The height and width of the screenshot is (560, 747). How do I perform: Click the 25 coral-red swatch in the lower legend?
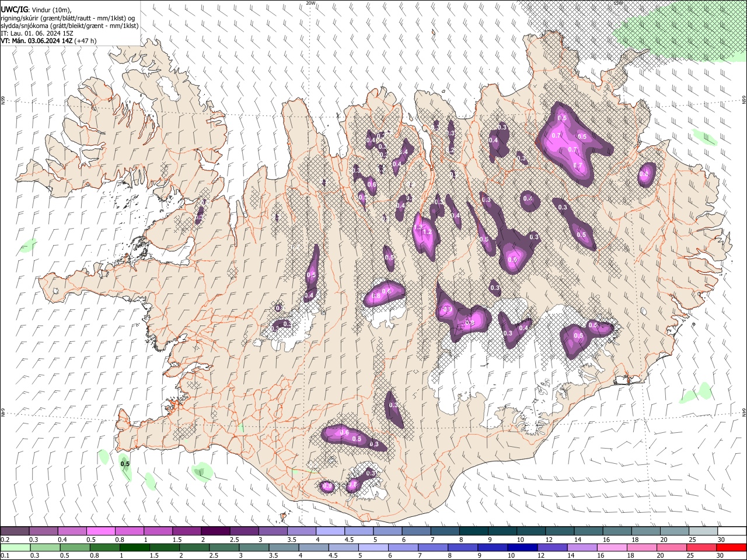701,547
